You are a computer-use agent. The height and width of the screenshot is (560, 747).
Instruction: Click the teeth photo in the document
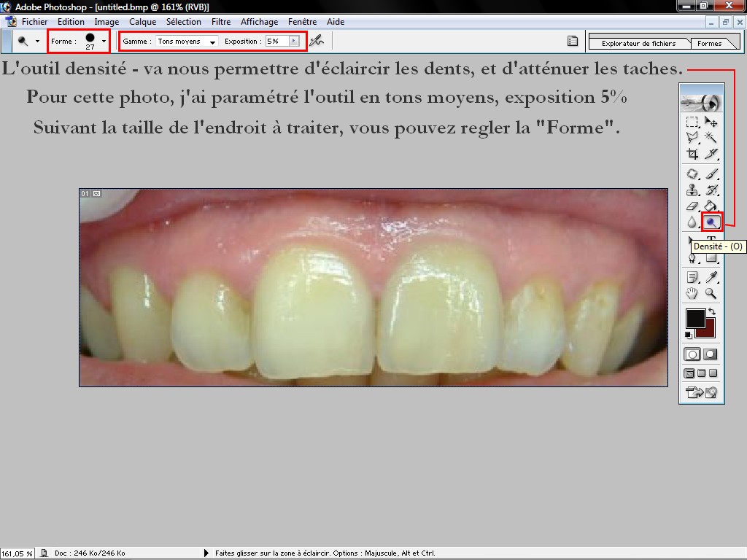pos(373,287)
